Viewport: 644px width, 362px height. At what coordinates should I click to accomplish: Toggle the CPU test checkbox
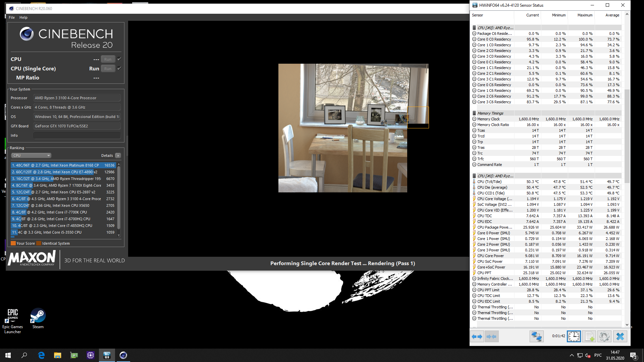(x=119, y=59)
